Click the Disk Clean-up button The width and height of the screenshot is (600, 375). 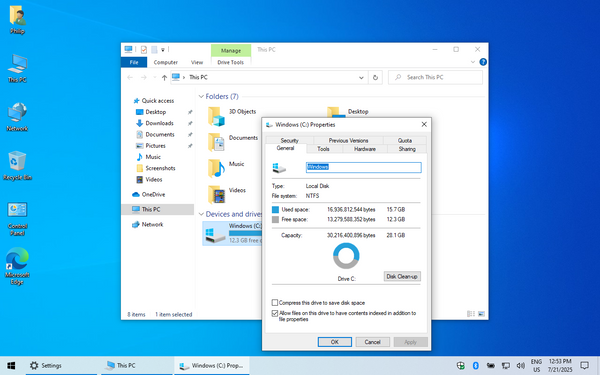coord(402,276)
